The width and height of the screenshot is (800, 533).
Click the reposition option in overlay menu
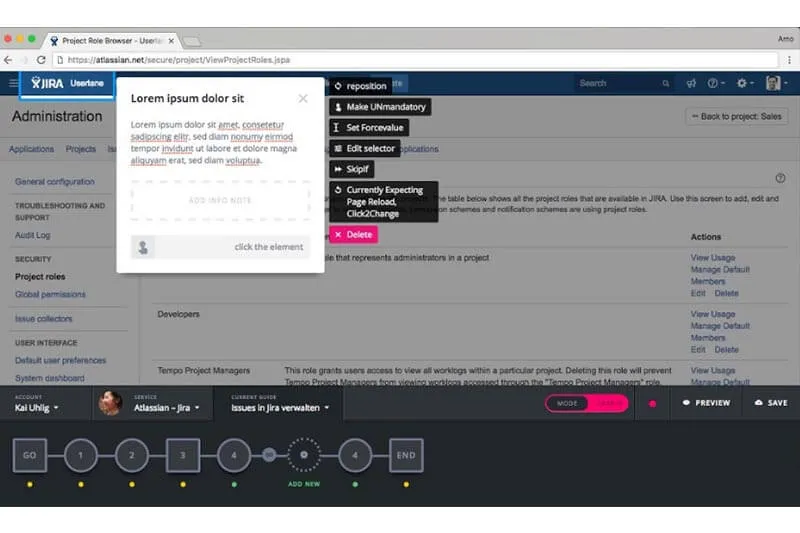(x=361, y=86)
